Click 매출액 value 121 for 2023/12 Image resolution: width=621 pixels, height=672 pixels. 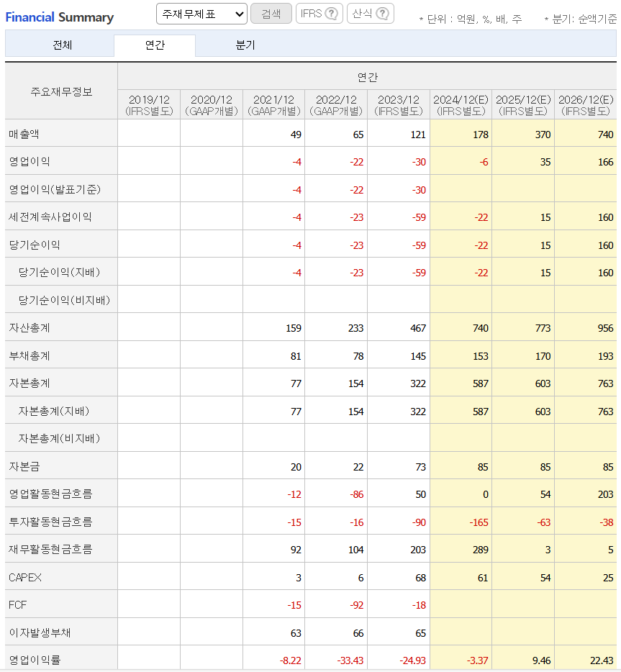point(418,135)
